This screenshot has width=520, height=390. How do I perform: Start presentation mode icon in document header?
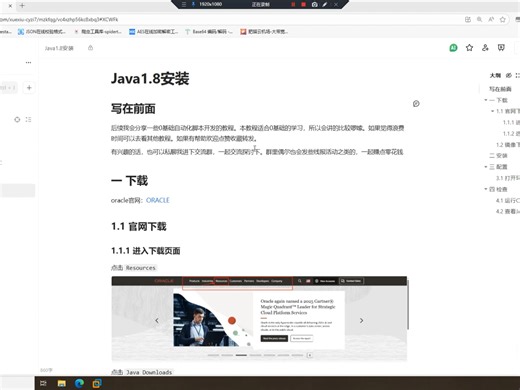tap(501, 48)
